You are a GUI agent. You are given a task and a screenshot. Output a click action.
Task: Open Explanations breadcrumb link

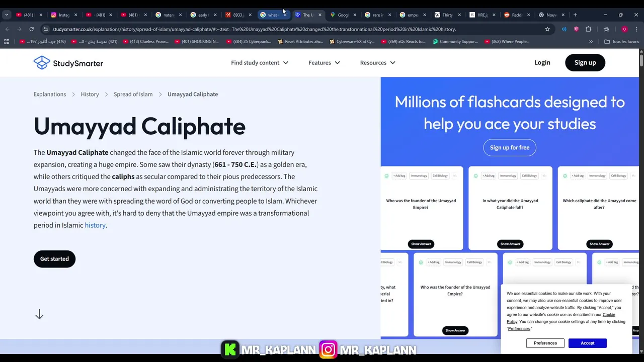click(x=50, y=94)
